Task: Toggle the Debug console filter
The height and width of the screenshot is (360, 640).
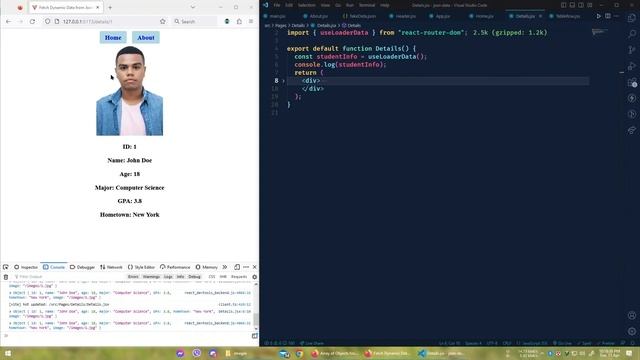Action: [x=195, y=277]
